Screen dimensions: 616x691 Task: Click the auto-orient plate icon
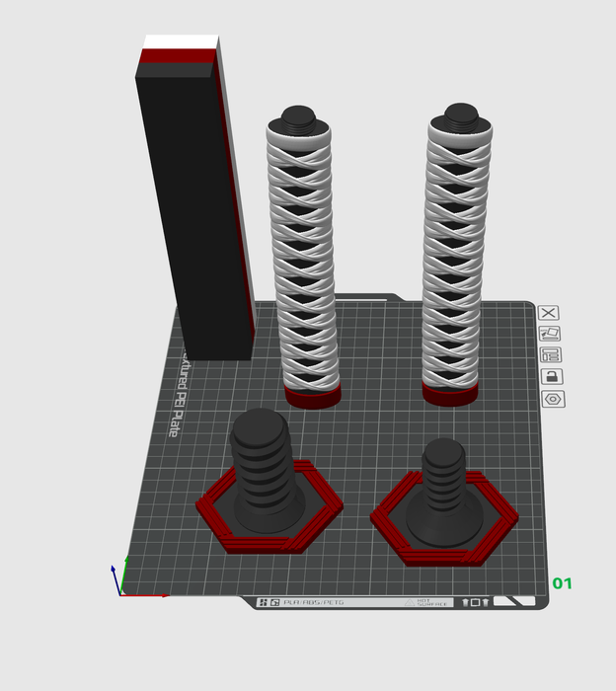pyautogui.click(x=550, y=334)
